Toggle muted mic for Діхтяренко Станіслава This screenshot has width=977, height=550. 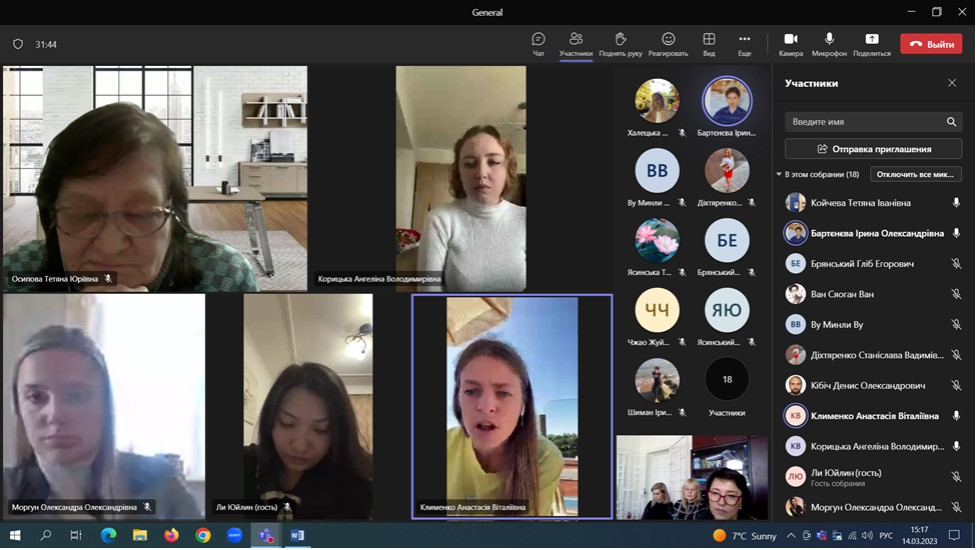956,355
